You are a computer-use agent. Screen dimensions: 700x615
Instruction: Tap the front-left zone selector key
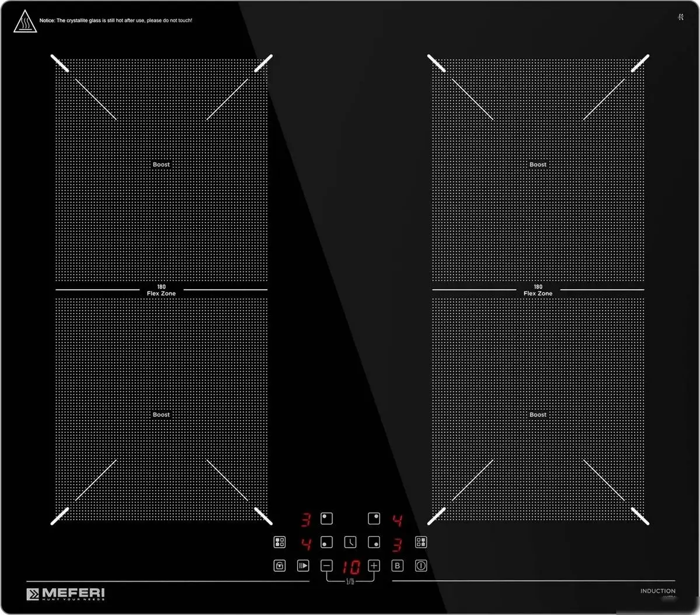327,542
